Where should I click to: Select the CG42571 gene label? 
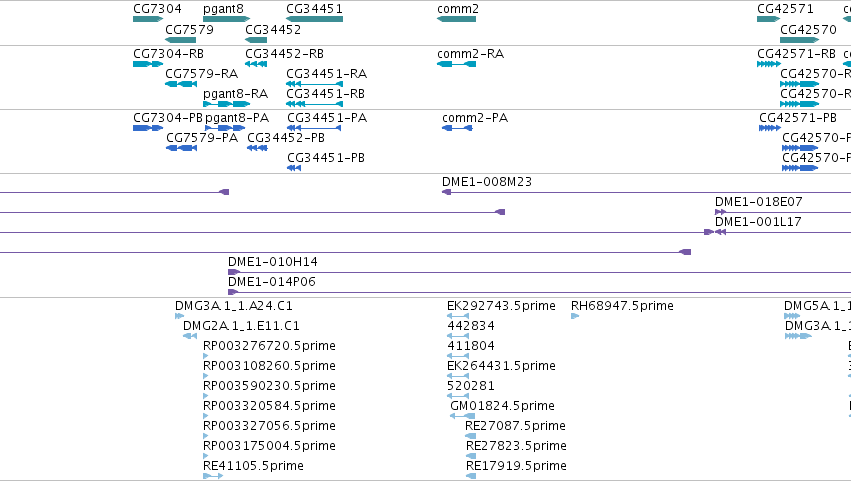[785, 9]
